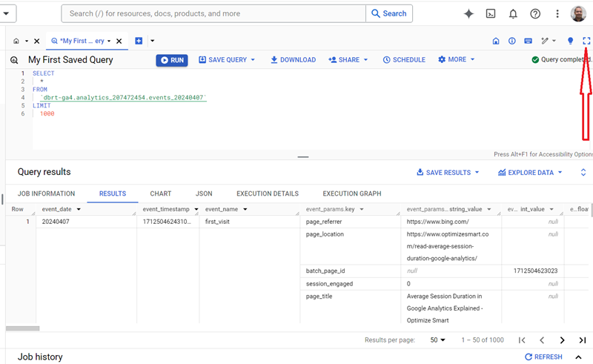This screenshot has height=364, width=593.
Task: Open event_timestamp column menu arrow
Action: click(x=196, y=209)
